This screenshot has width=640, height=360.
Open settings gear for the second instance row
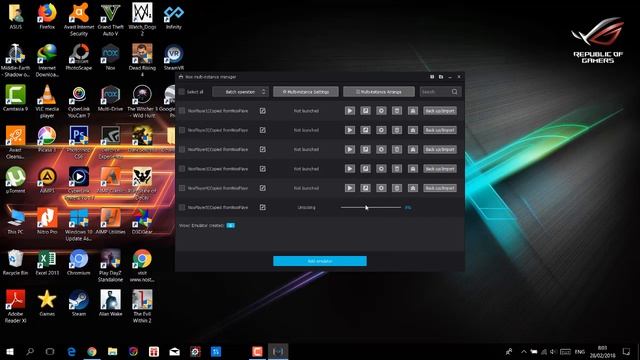coord(381,130)
